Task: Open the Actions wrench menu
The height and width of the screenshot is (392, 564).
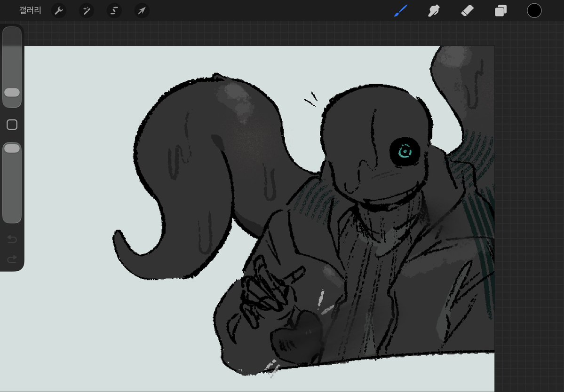Action: 59,11
